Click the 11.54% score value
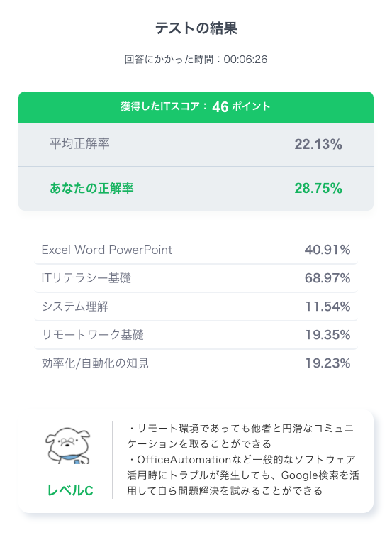Screen dimensions: 392x540 pos(328,307)
